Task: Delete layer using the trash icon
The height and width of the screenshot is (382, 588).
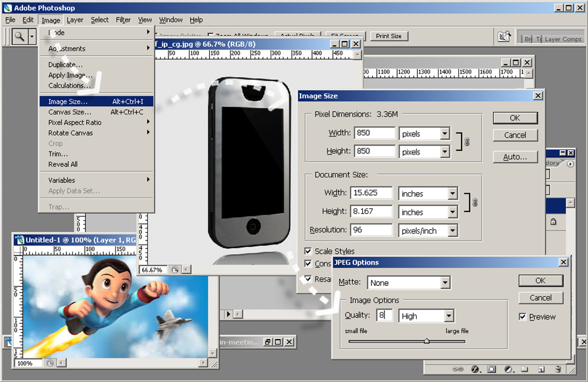Action: click(x=558, y=369)
